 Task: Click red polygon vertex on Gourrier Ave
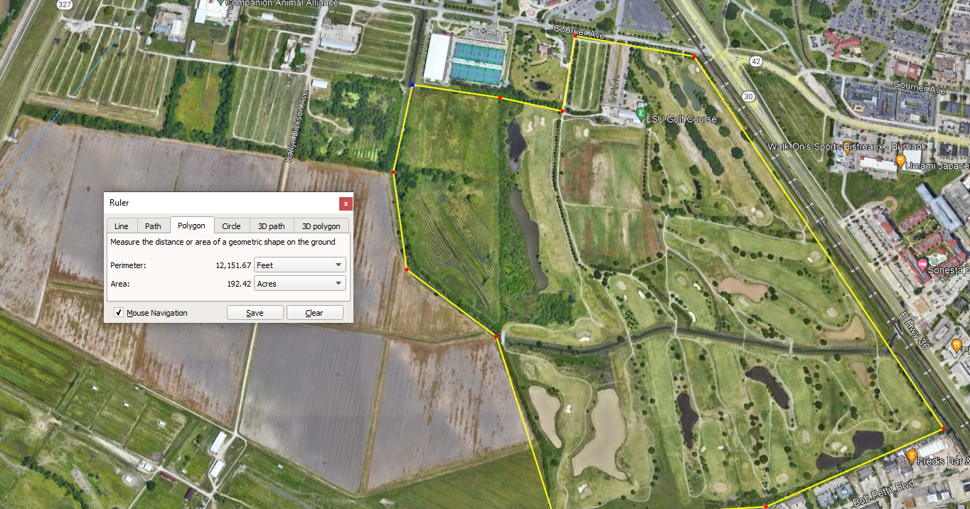click(x=575, y=36)
